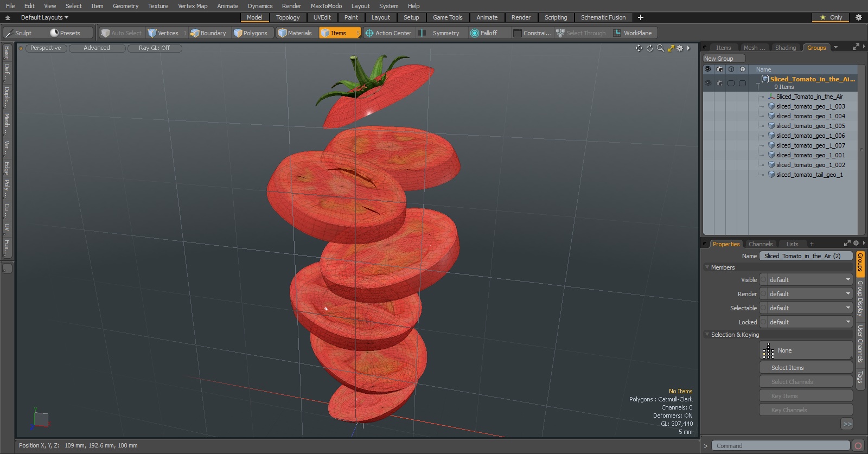Switch to the Topology layout tab
868x454 pixels.
tap(288, 17)
